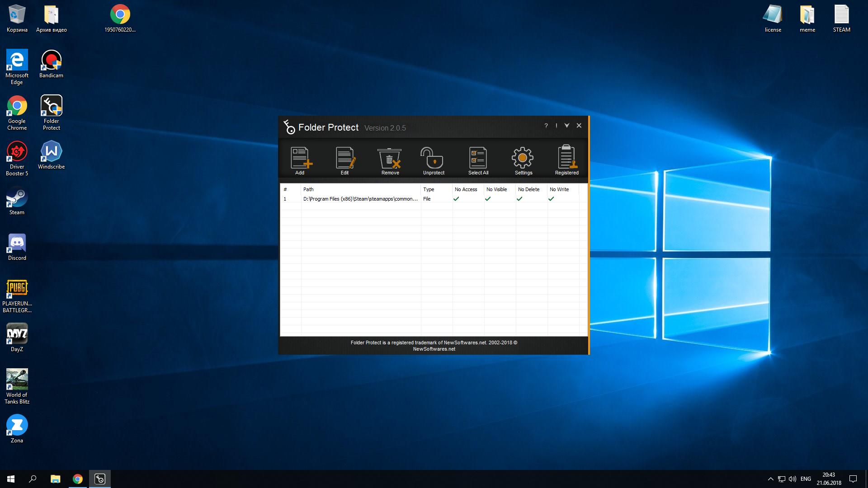Toggle No Visible checkmark for row 1

(488, 199)
